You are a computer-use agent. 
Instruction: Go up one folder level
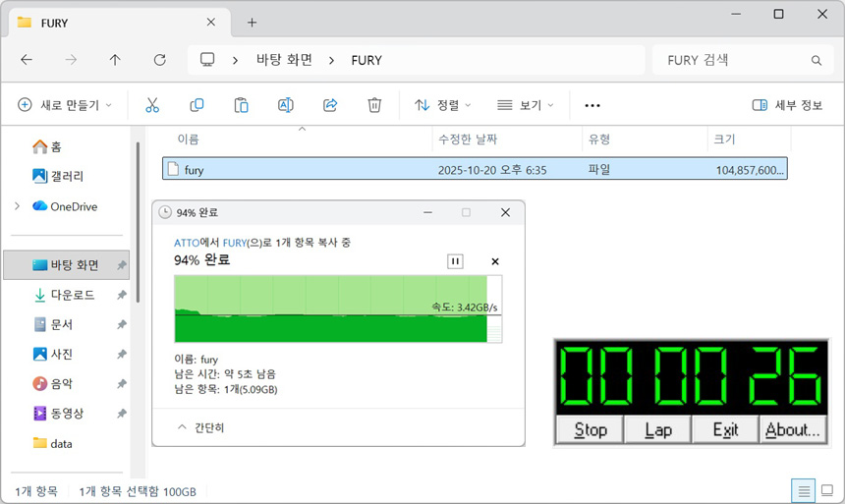pos(115,60)
